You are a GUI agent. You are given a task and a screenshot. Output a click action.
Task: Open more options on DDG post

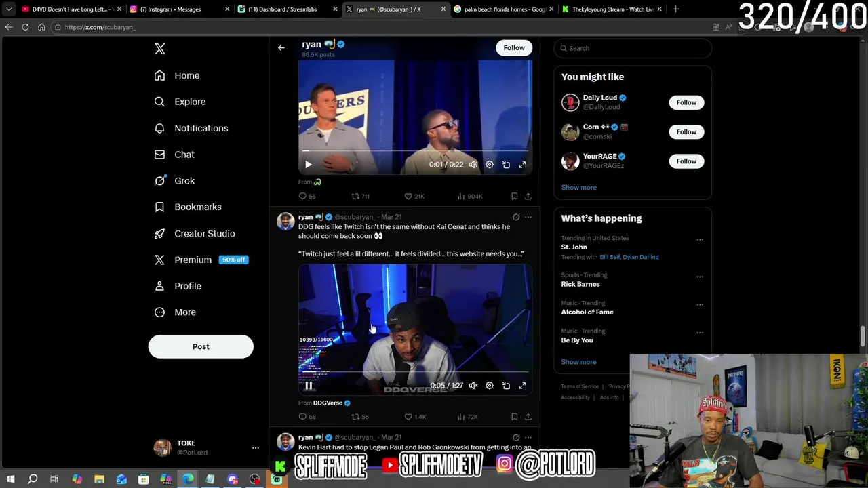pos(528,218)
